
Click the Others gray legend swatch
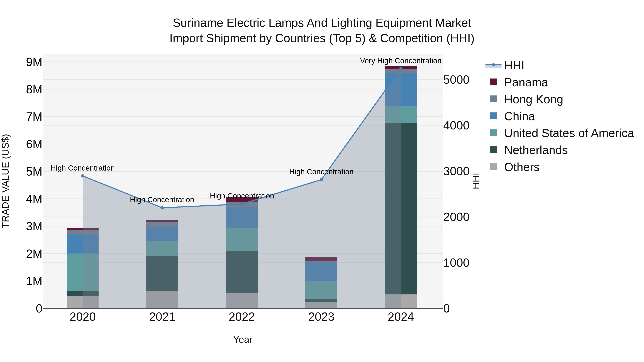pyautogui.click(x=493, y=166)
